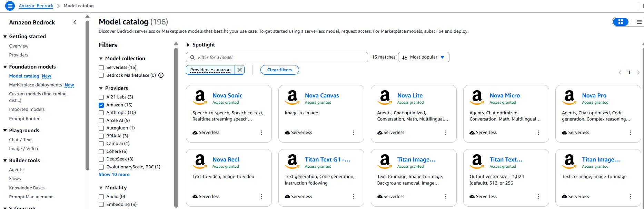Click the Filters panel scrollbar
Screen dimensions: 644x209
coord(176,127)
